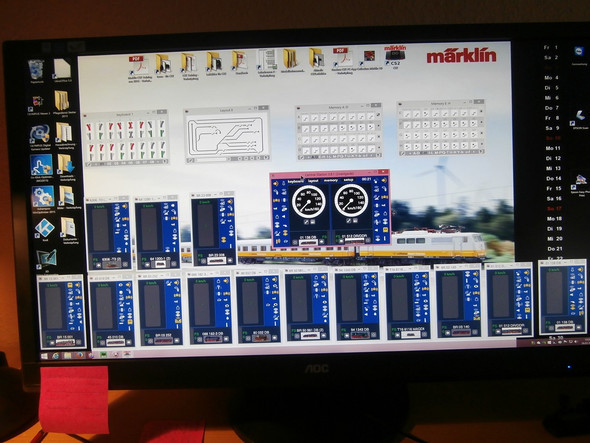Click the checkmark icon under left speedometer
Screen dimensions: 590x443
[x=306, y=222]
